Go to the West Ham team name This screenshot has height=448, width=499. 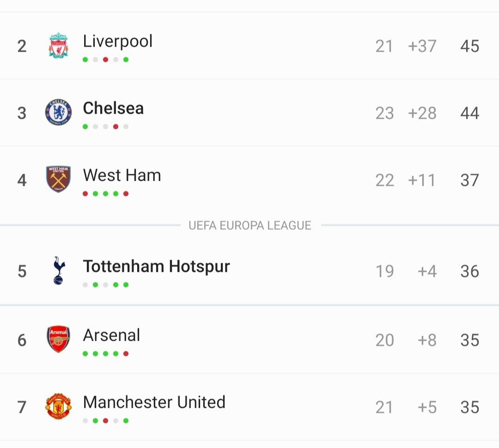pos(122,175)
